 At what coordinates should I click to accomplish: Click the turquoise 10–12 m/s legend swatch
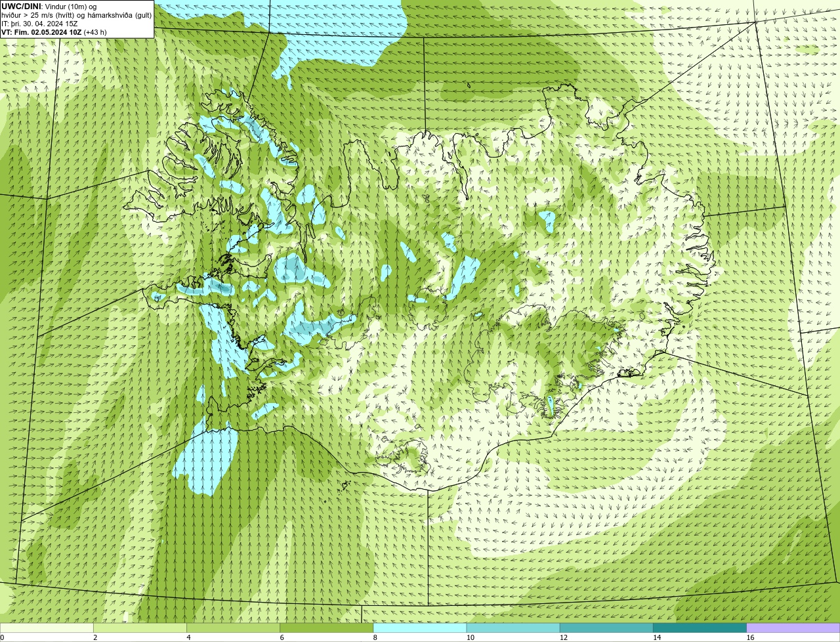click(x=513, y=628)
